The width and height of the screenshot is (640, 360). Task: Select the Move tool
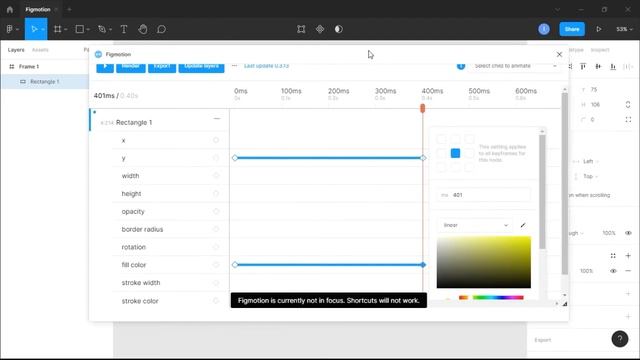tap(34, 29)
